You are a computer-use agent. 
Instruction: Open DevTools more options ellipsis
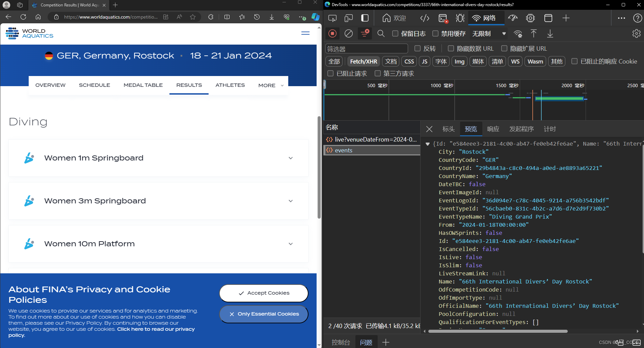(x=621, y=18)
